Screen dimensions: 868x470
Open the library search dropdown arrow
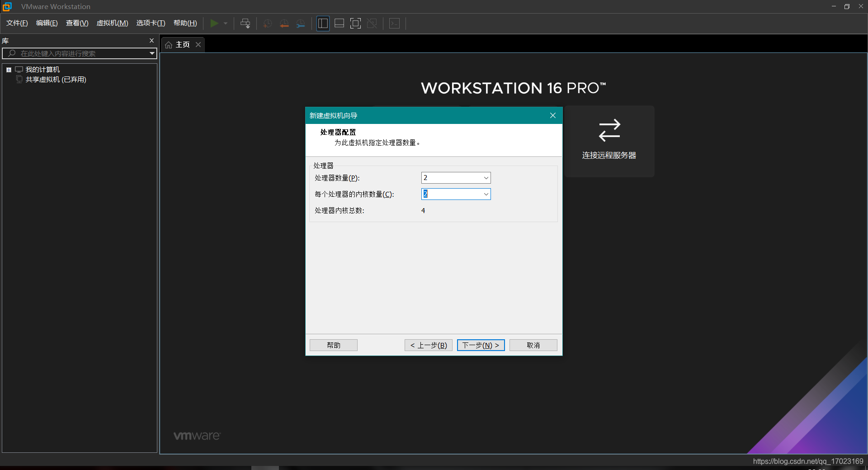click(152, 53)
